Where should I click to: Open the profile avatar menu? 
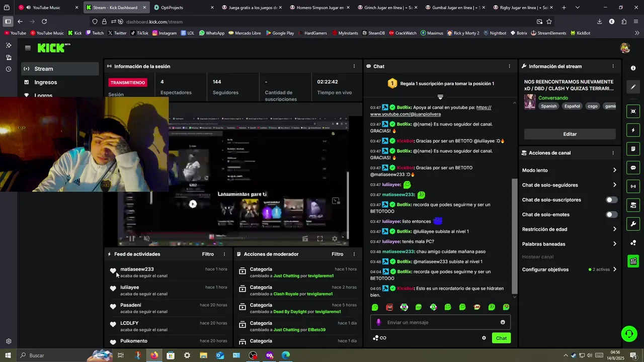tap(625, 48)
